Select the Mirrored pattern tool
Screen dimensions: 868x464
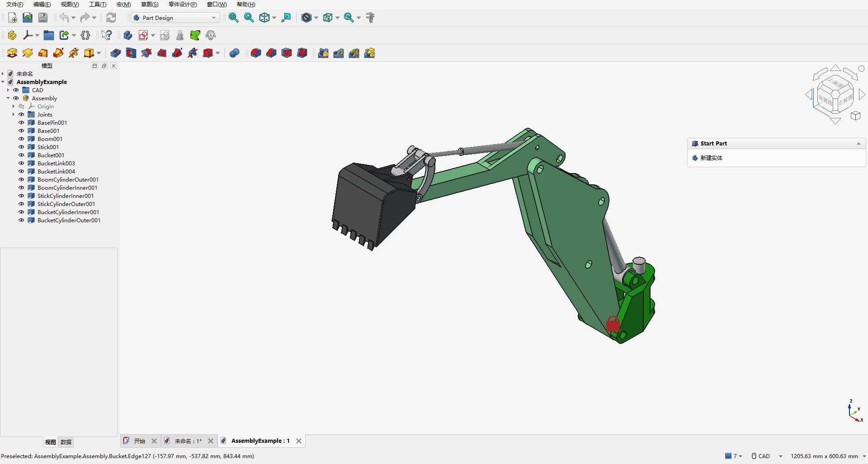pyautogui.click(x=323, y=53)
